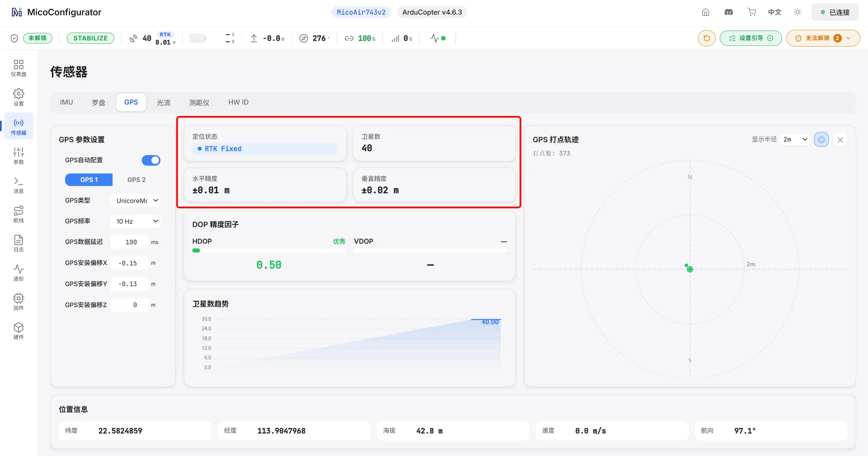Click the shopping cart icon
868x456 pixels.
point(752,12)
